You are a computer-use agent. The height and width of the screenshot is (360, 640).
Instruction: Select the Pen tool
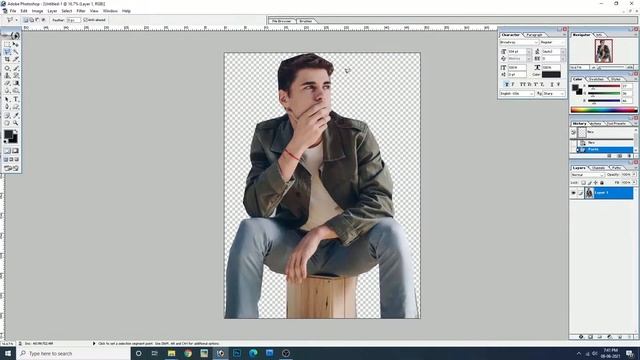[x=7, y=107]
